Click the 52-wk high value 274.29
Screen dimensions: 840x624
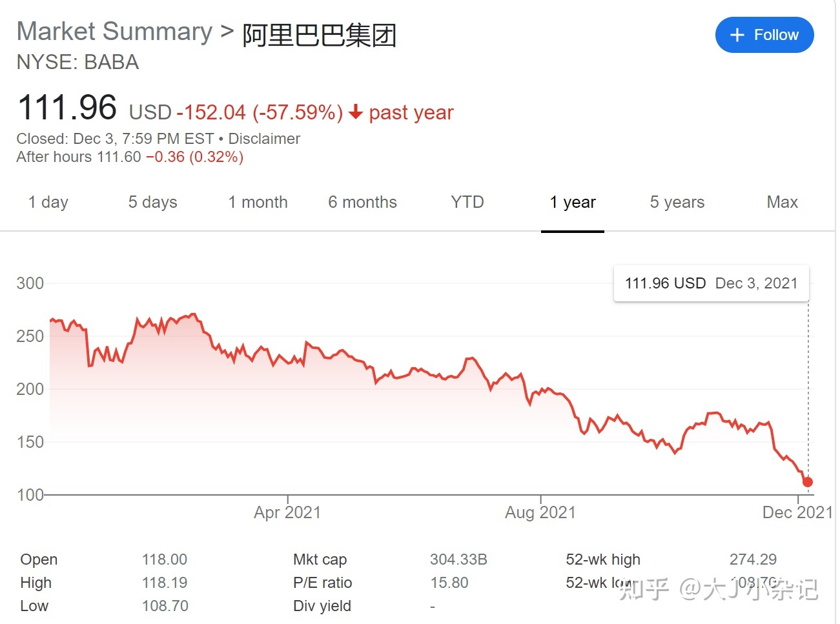(x=753, y=559)
